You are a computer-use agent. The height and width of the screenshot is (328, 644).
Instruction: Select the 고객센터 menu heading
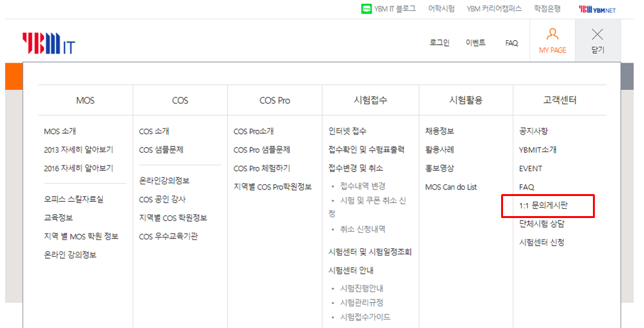point(560,100)
